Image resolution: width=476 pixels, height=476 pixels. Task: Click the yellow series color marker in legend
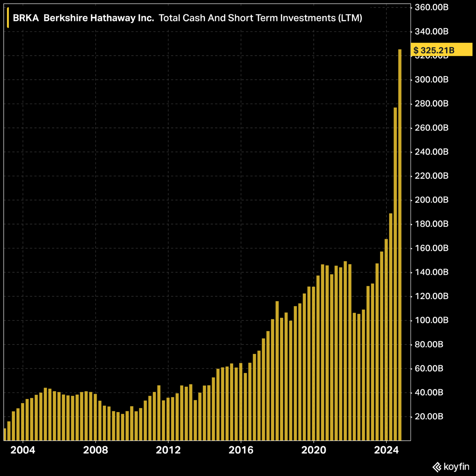coord(8,18)
